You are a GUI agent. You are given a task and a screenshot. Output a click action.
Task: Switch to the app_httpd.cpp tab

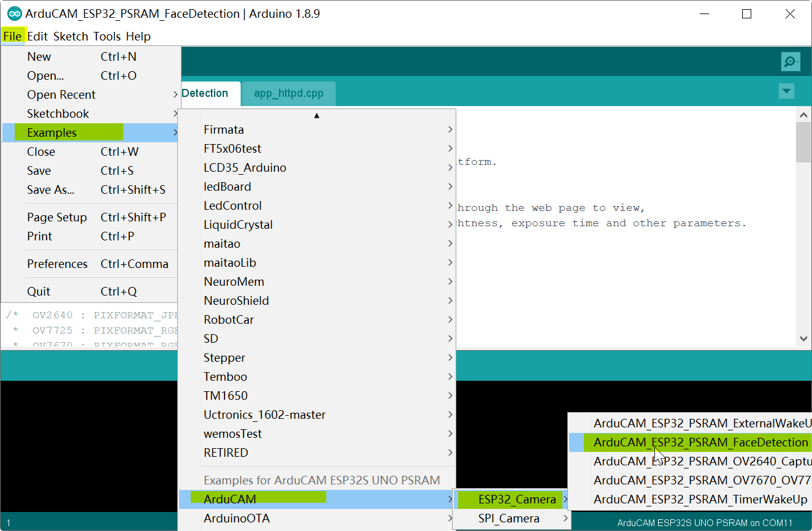pos(288,94)
